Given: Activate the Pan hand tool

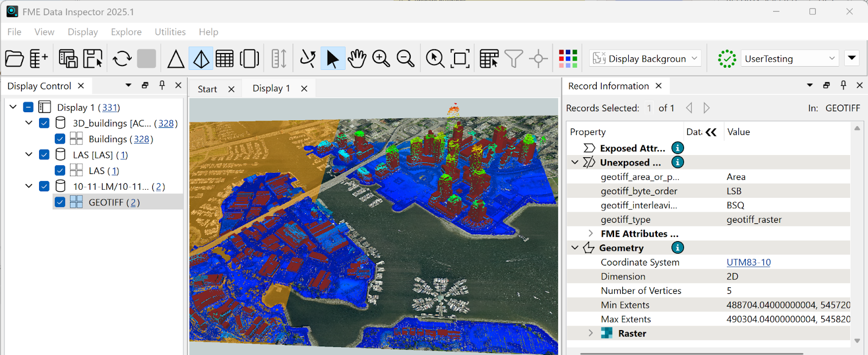Looking at the screenshot, I should 357,59.
